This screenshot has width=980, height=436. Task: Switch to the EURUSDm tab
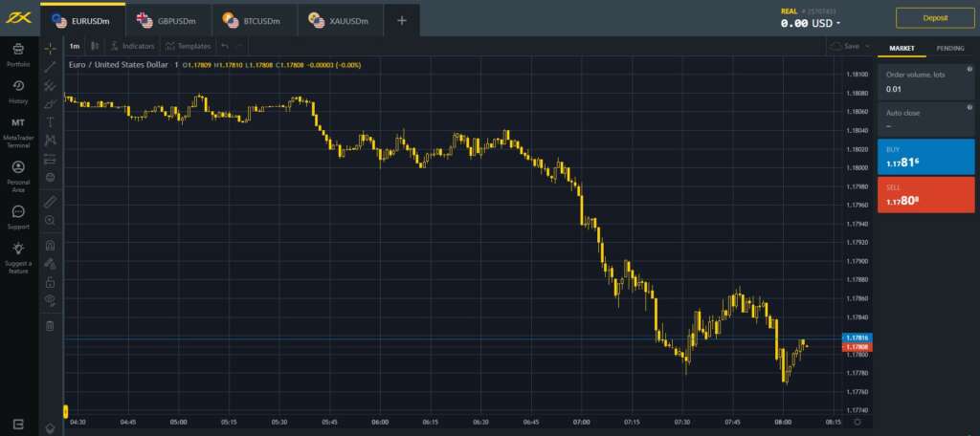click(x=82, y=21)
